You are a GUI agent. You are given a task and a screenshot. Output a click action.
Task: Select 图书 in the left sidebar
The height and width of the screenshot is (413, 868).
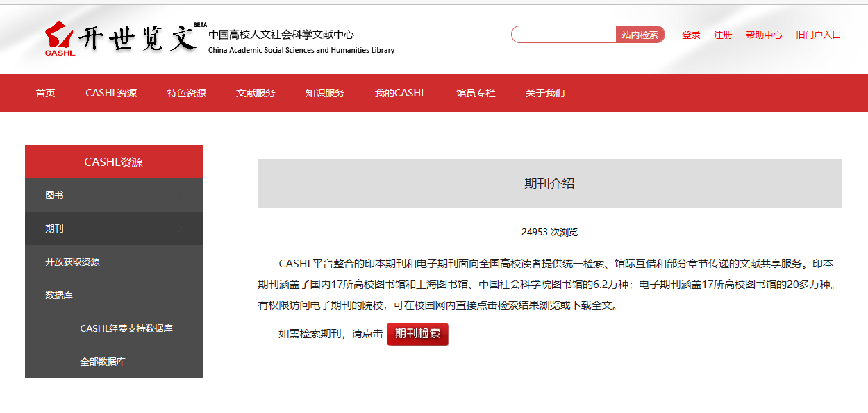point(55,195)
